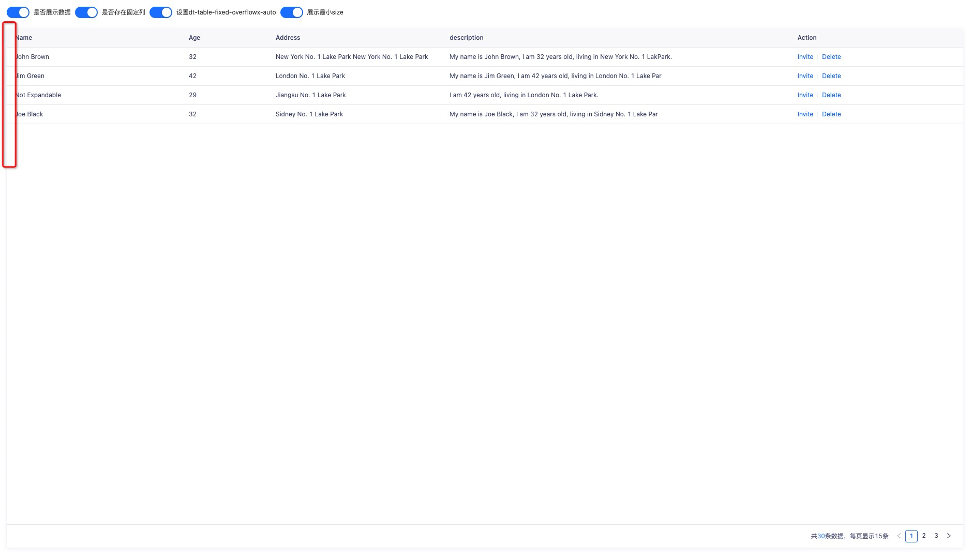The width and height of the screenshot is (972, 560).
Task: Invite the Not Expandable user
Action: 805,95
